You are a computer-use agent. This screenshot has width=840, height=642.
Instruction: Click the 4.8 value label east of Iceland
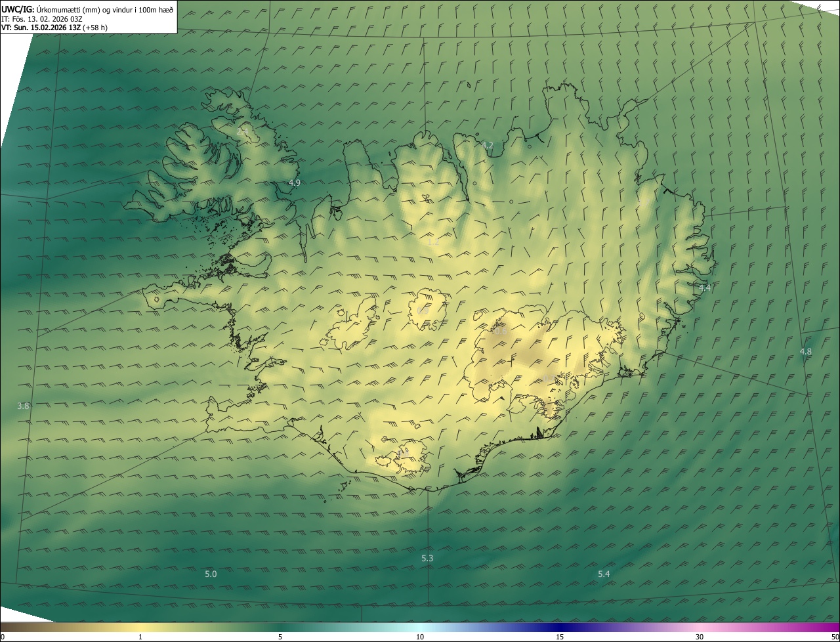(x=806, y=351)
